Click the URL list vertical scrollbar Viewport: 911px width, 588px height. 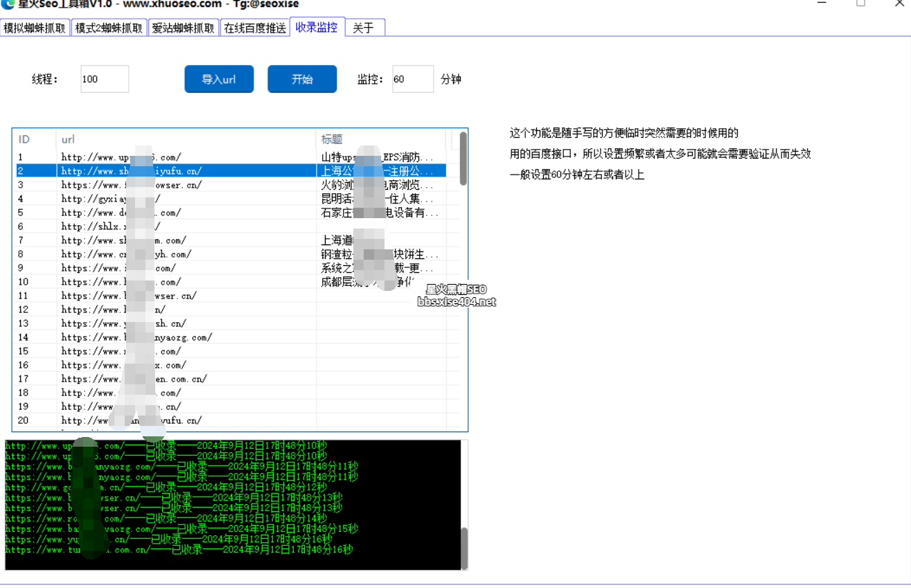coord(463,159)
